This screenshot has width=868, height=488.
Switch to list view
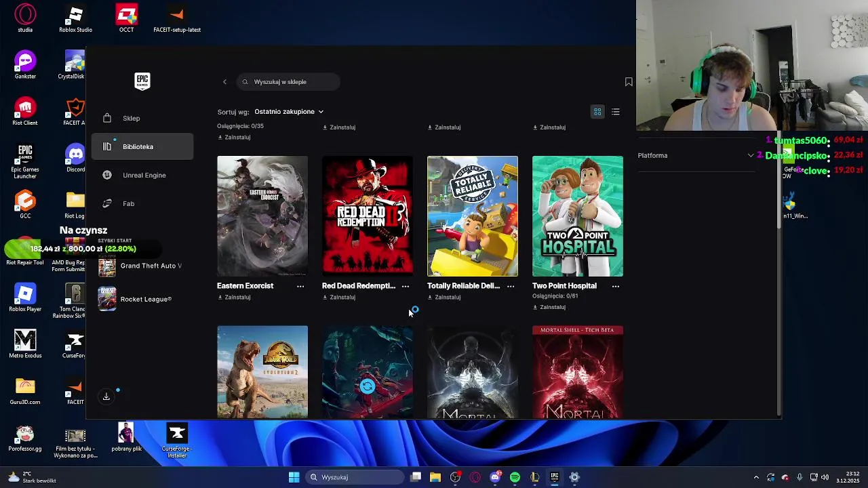616,112
